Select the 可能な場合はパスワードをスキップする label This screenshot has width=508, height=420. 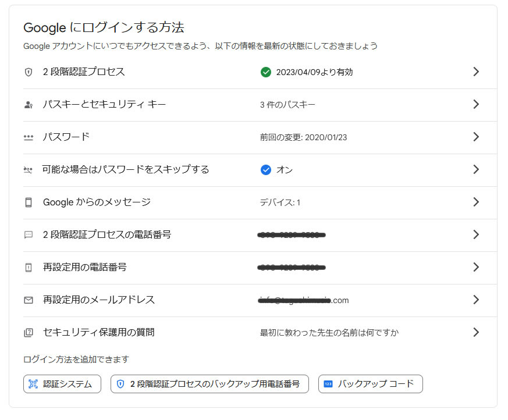(x=126, y=169)
